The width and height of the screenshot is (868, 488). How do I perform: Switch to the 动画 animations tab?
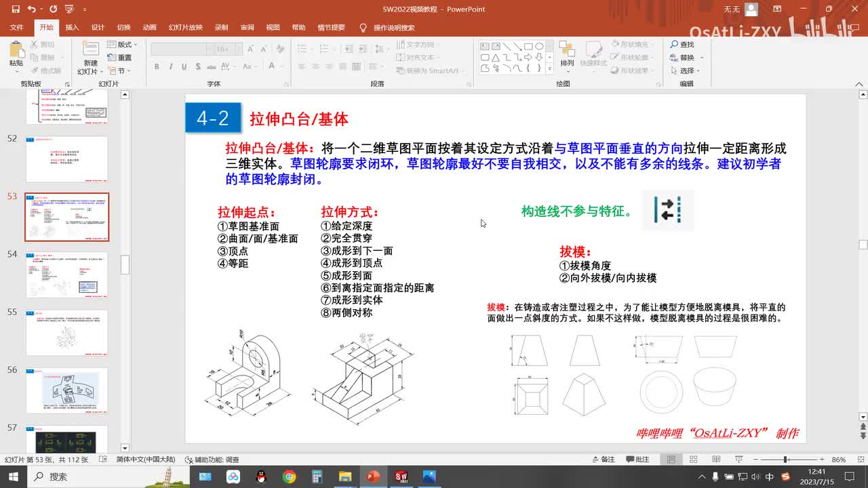tap(149, 28)
